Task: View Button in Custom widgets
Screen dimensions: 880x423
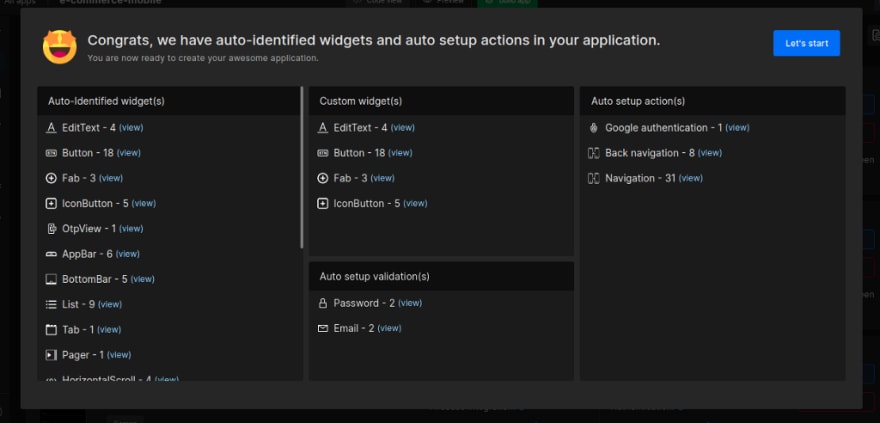Action: (x=400, y=153)
